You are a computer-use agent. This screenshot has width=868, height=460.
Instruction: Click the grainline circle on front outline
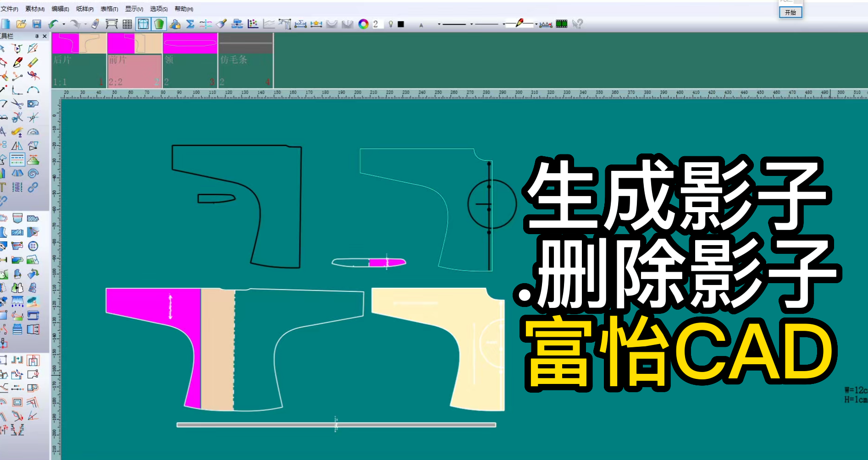point(492,204)
